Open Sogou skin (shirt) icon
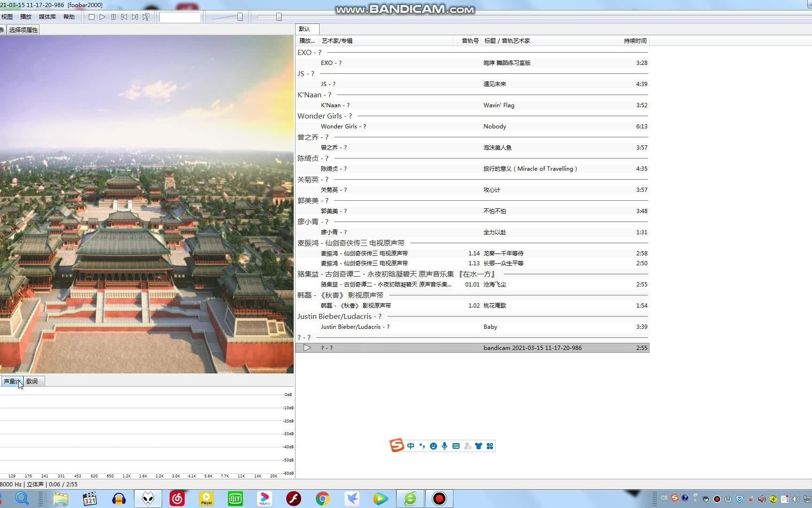This screenshot has width=812, height=508. coord(478,446)
